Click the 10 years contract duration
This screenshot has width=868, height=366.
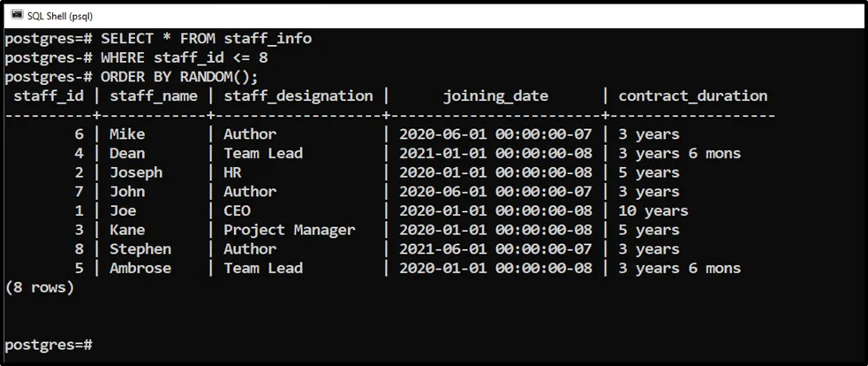653,210
